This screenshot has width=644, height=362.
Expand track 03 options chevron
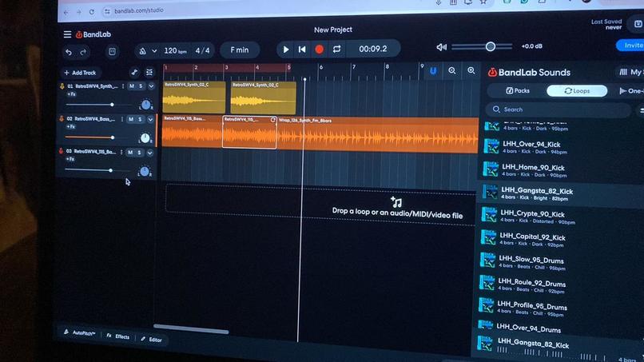click(x=150, y=153)
